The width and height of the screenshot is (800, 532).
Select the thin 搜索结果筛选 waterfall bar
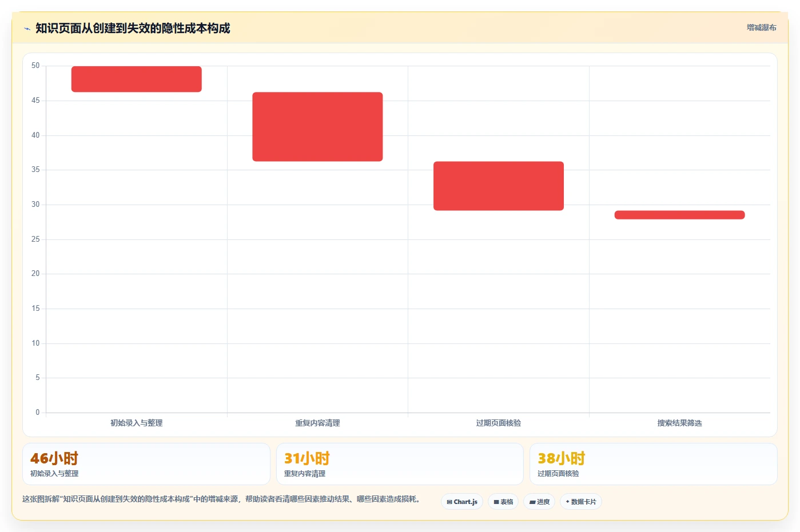pyautogui.click(x=679, y=215)
